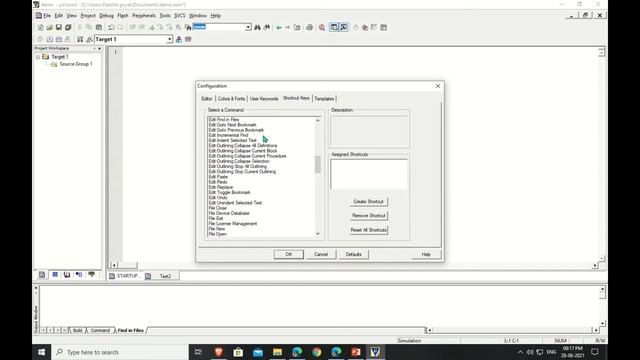Navigate forwards with the right arrow icon

pos(287,27)
